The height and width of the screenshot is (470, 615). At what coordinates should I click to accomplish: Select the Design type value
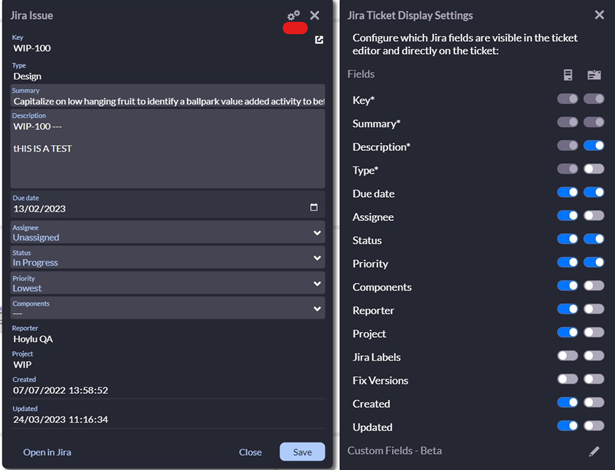tap(27, 76)
